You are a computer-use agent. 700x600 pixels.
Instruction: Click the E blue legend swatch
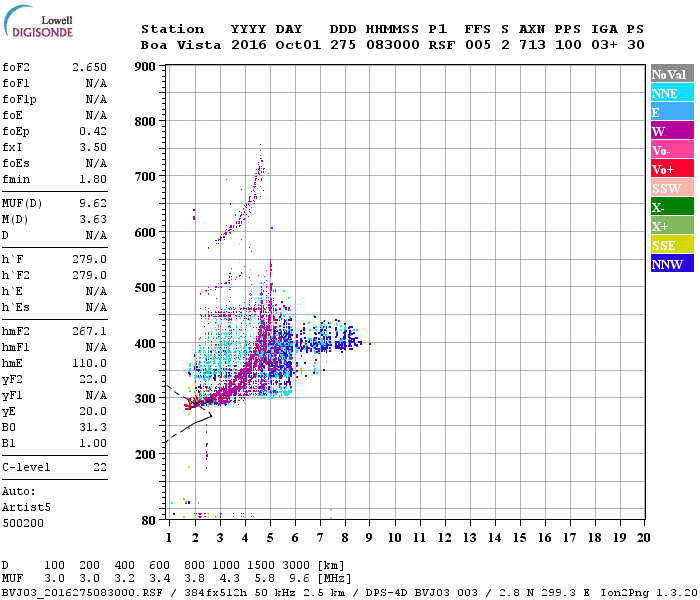(672, 112)
